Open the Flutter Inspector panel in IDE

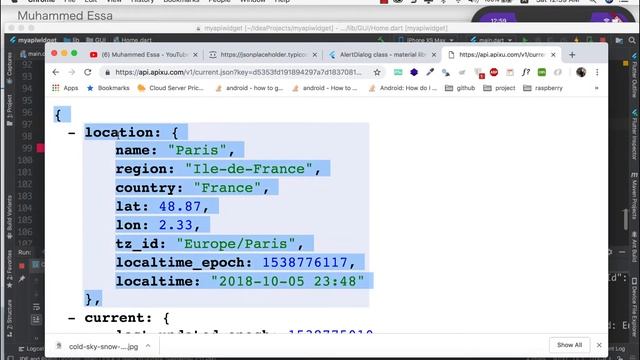[635, 135]
